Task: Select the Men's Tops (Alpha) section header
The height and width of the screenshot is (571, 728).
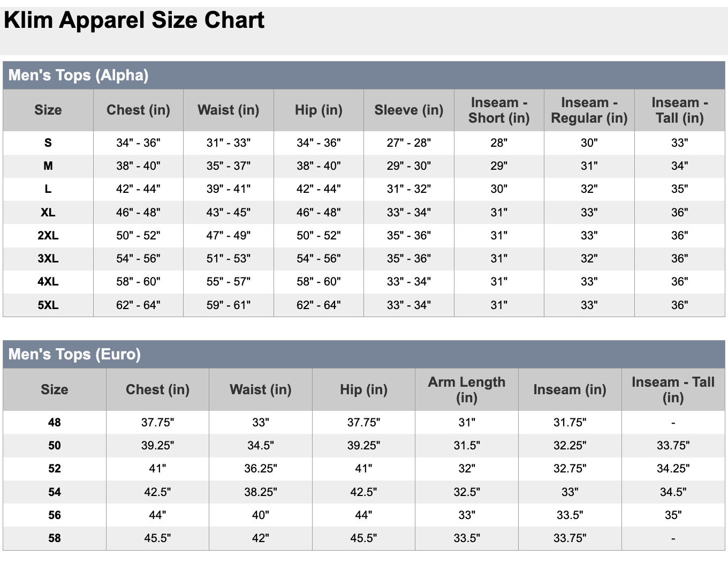Action: pyautogui.click(x=78, y=75)
